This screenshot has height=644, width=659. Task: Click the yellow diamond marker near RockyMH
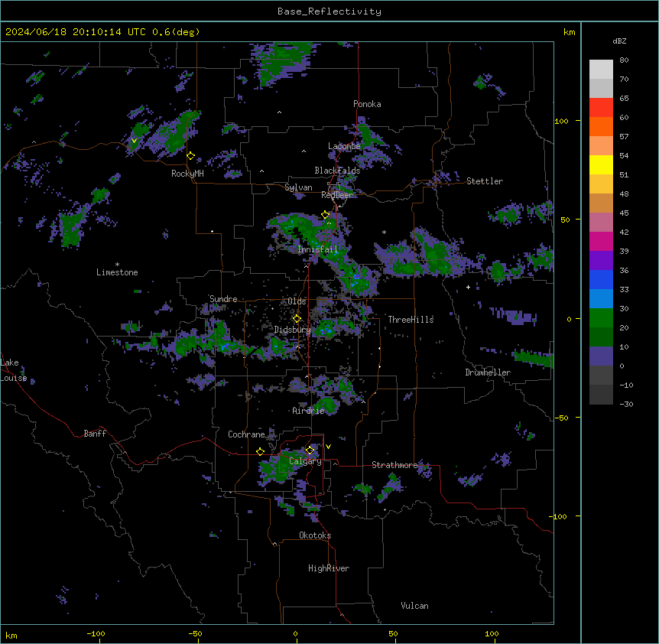click(x=191, y=156)
